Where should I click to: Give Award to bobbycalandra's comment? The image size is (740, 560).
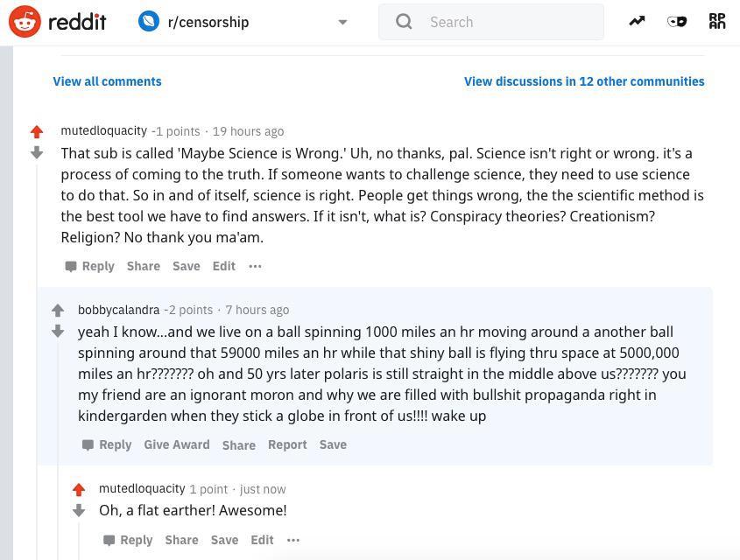[176, 444]
